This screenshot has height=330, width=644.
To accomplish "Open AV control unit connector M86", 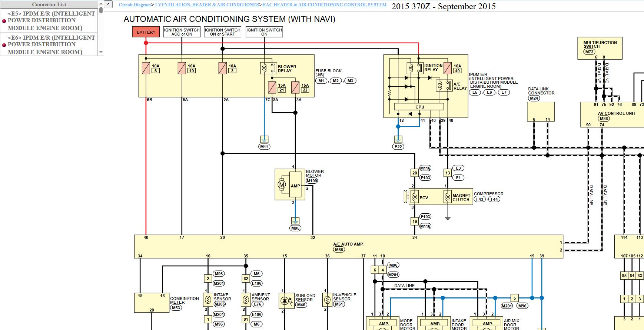I will coord(604,119).
